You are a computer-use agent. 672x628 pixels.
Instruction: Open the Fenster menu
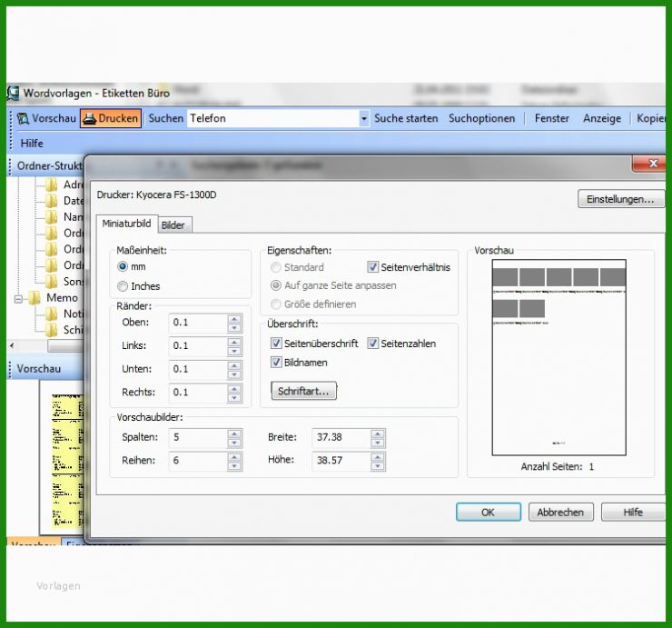[x=551, y=118]
